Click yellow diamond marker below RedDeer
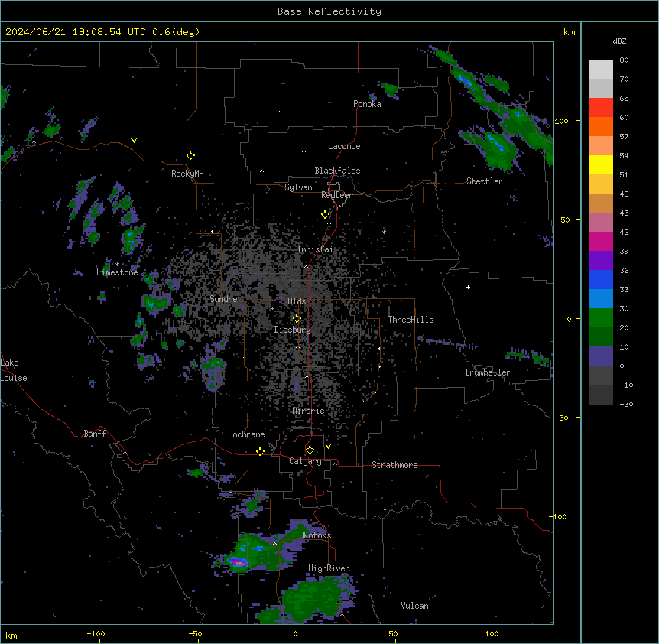Screen dimensions: 659x644 click(325, 215)
